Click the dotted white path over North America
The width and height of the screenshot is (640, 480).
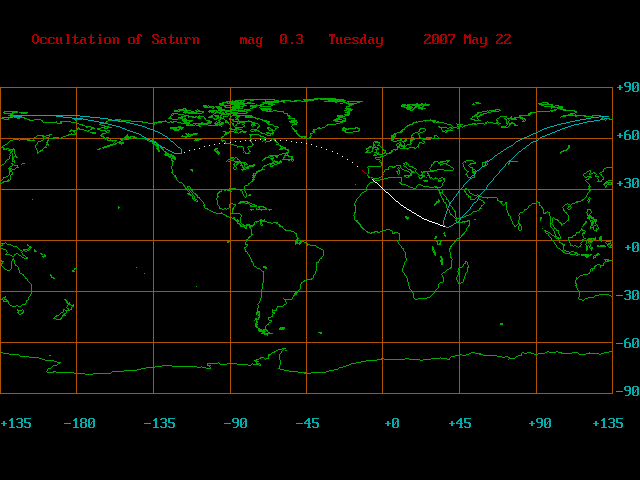(250, 141)
